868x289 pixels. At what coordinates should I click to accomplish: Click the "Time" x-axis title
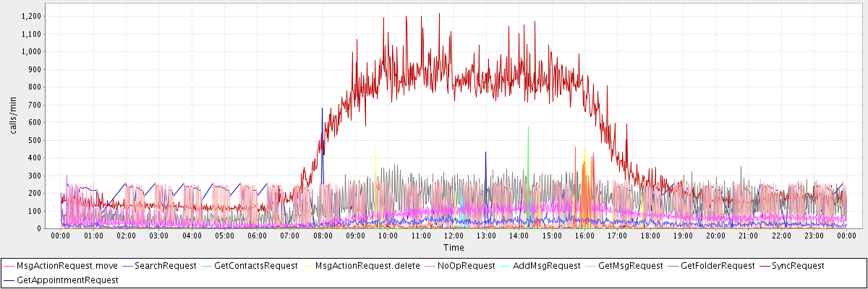[454, 247]
